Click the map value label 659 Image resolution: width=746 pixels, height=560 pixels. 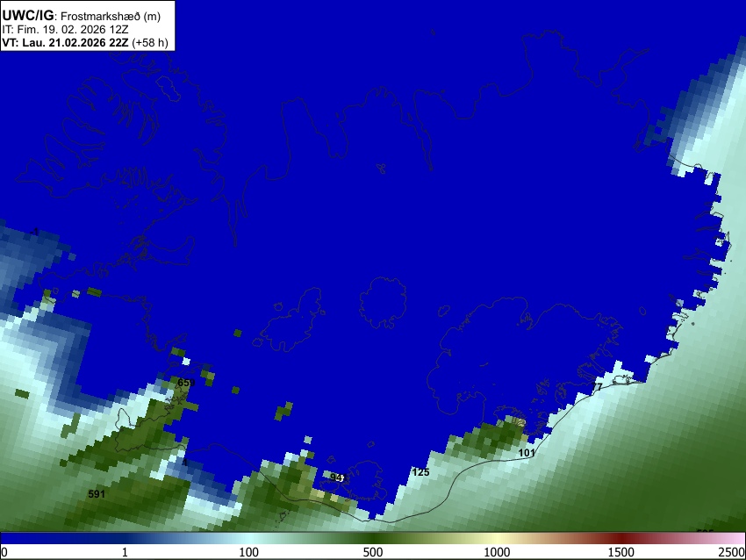click(x=186, y=383)
